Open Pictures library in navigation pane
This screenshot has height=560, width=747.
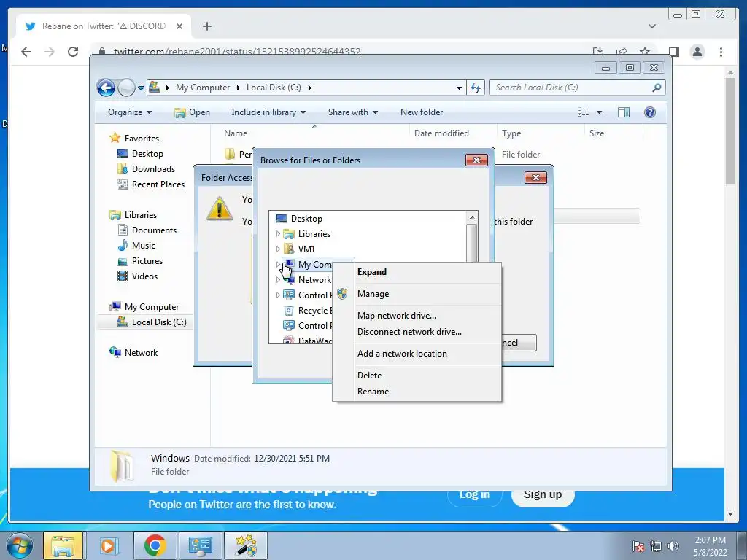pyautogui.click(x=147, y=261)
